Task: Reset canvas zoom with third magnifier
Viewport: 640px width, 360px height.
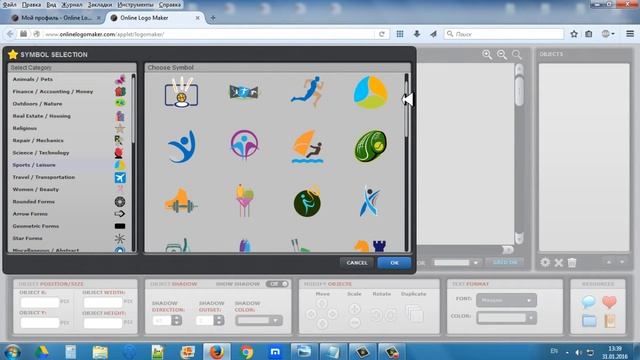Action: point(517,55)
